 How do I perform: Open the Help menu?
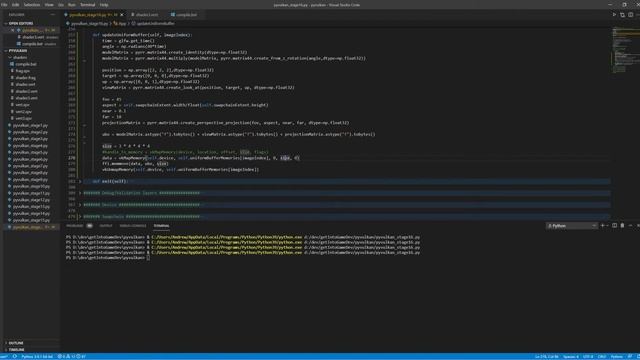(x=104, y=5)
